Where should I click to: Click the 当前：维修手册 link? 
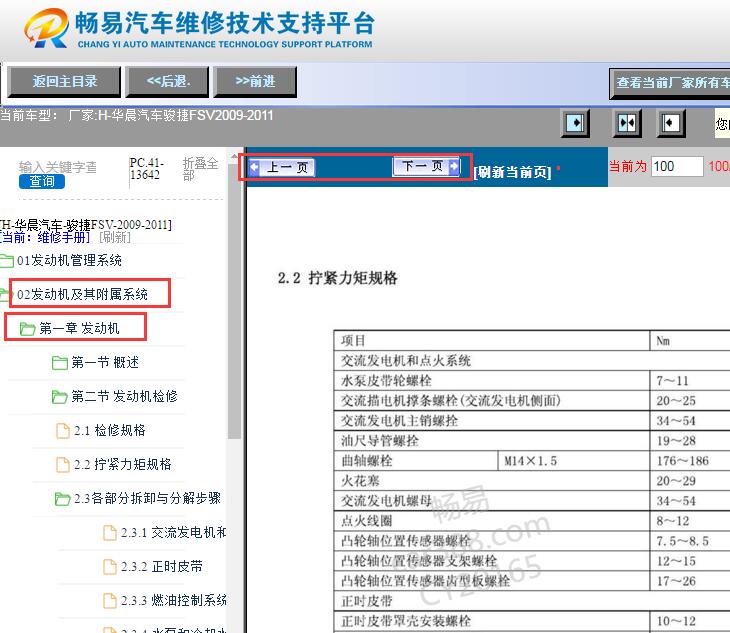click(45, 237)
